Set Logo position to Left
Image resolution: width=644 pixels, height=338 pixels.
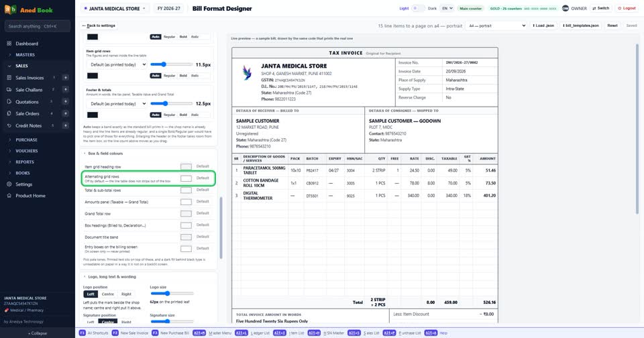tap(91, 294)
